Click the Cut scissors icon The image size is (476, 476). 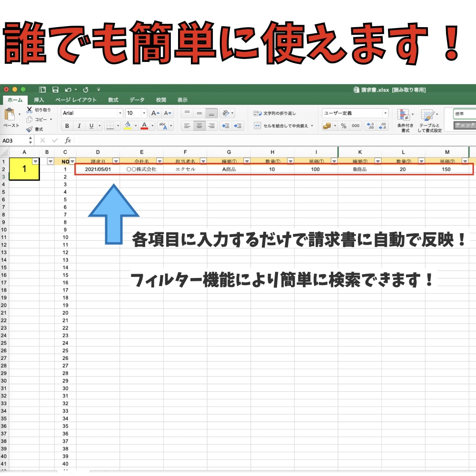[29, 109]
